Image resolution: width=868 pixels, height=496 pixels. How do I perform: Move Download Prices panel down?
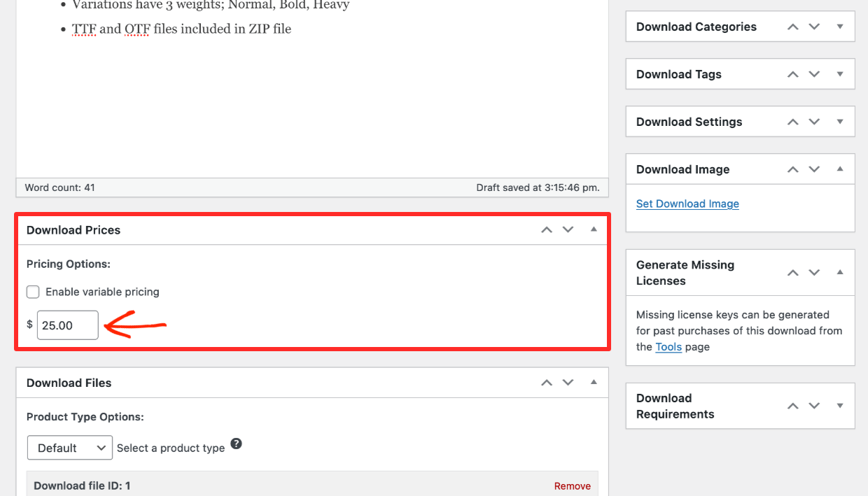tap(568, 230)
